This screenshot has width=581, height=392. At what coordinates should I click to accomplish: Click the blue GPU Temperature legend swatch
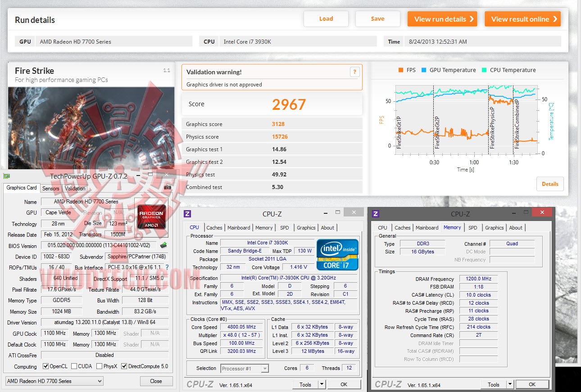pyautogui.click(x=424, y=70)
